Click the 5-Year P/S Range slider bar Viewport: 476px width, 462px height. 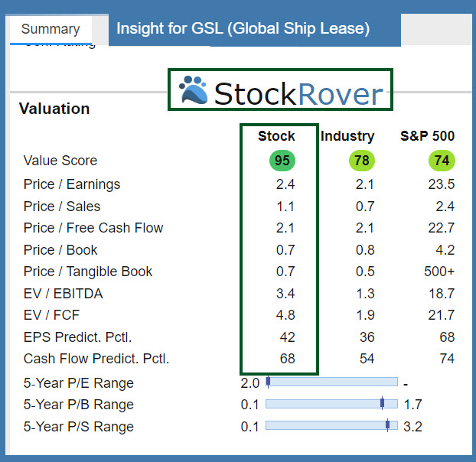click(x=331, y=426)
